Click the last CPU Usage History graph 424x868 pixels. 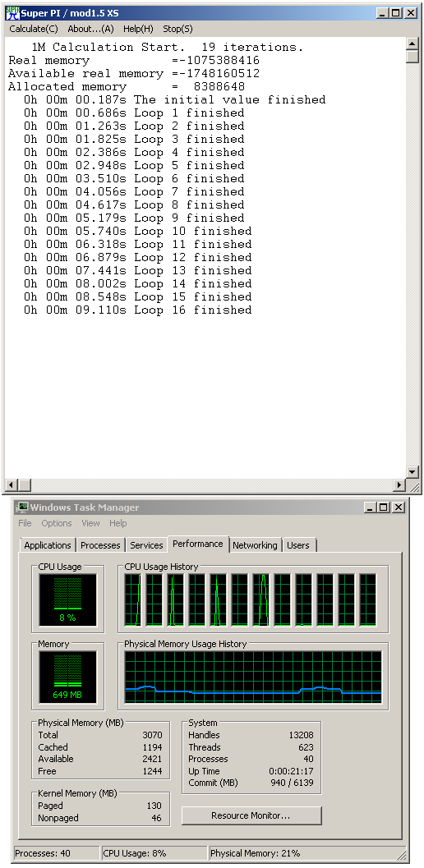click(367, 600)
